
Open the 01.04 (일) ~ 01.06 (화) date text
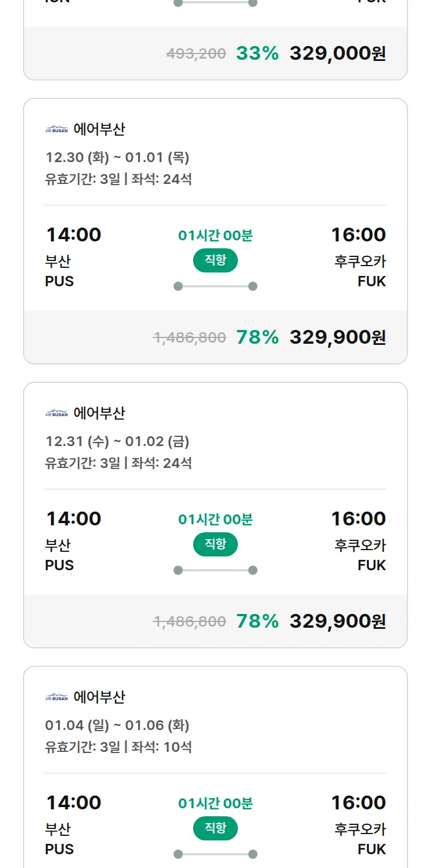(117, 725)
